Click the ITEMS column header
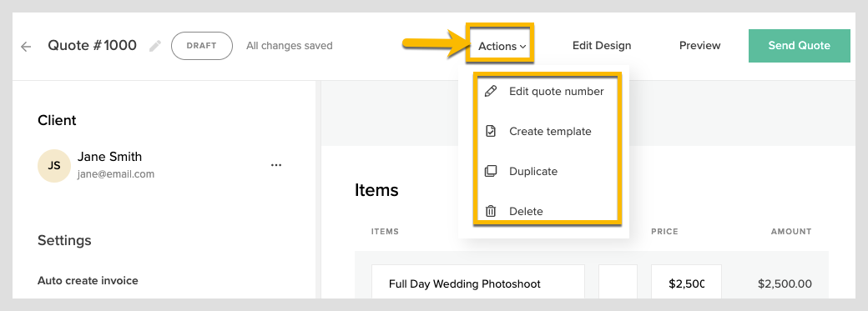 [385, 231]
